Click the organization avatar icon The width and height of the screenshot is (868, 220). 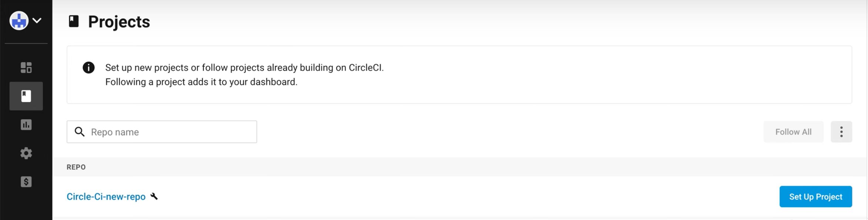pos(19,20)
